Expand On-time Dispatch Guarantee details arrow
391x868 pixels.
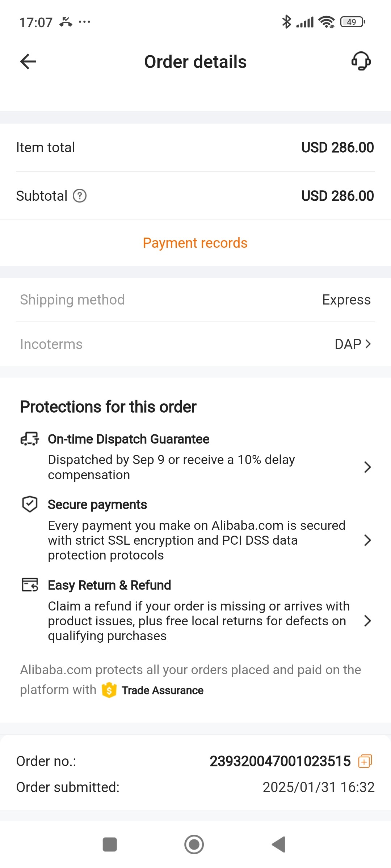coord(367,467)
